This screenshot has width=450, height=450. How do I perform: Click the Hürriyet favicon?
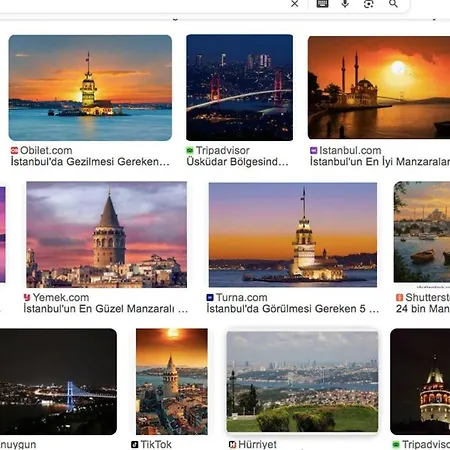point(232,444)
